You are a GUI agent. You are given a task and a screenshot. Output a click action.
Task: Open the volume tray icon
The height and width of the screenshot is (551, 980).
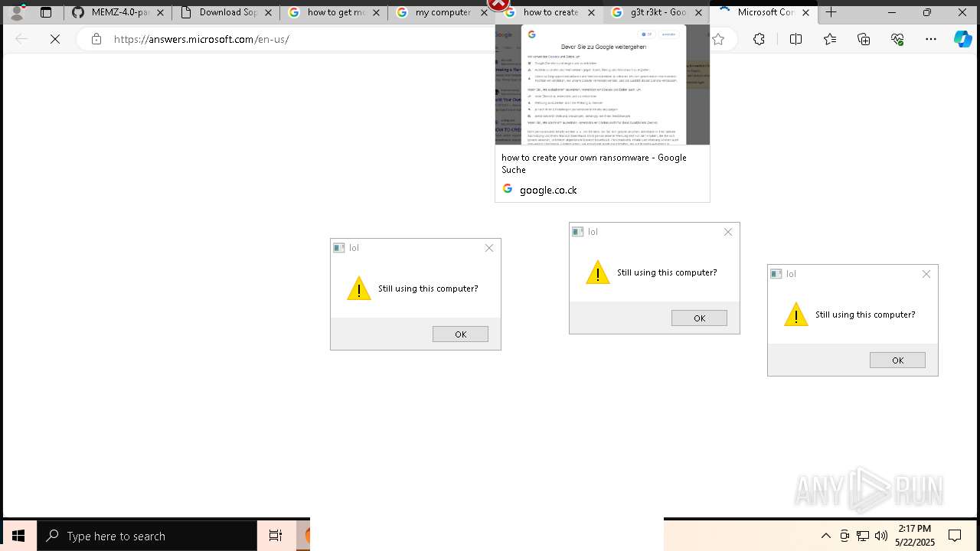(x=881, y=536)
